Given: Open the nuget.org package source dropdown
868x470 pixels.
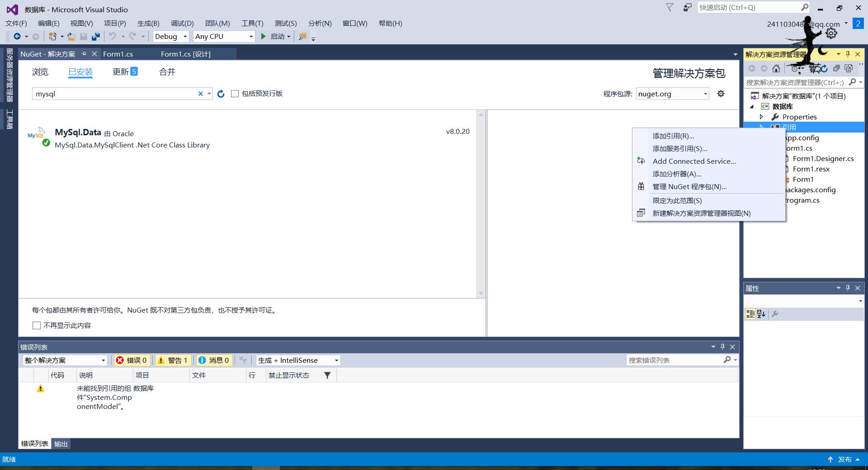Looking at the screenshot, I should coord(672,94).
